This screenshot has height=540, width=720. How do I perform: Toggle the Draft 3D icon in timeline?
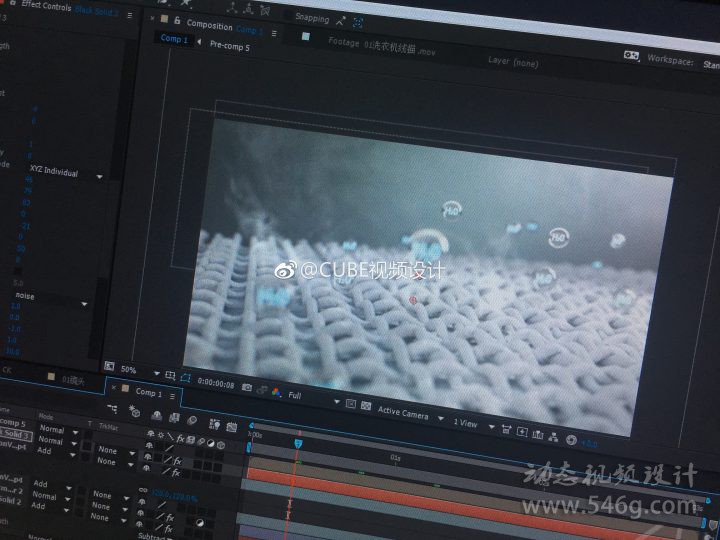pos(134,411)
